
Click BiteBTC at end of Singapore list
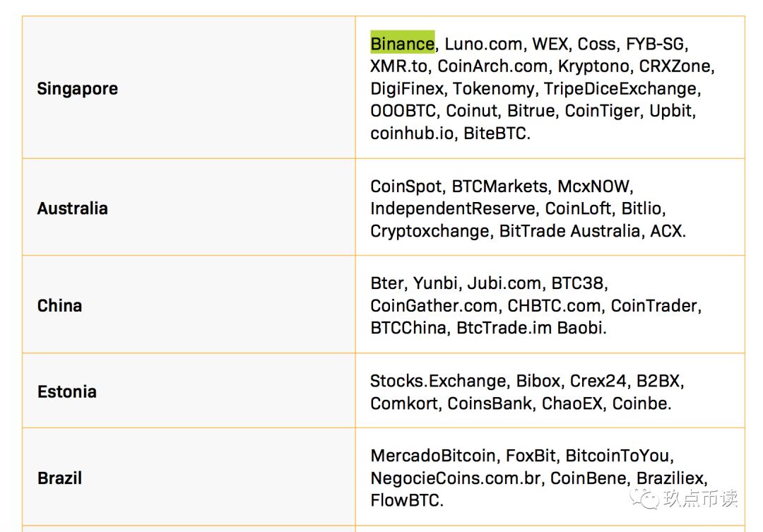click(495, 134)
